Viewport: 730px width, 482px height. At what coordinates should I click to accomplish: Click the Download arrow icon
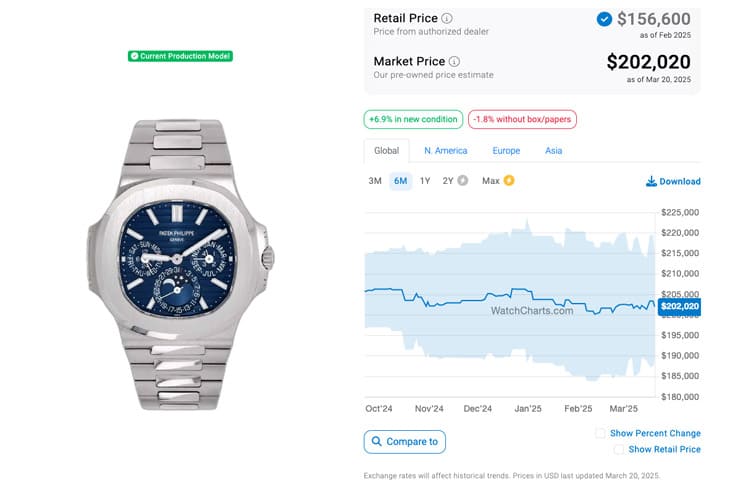click(x=651, y=181)
